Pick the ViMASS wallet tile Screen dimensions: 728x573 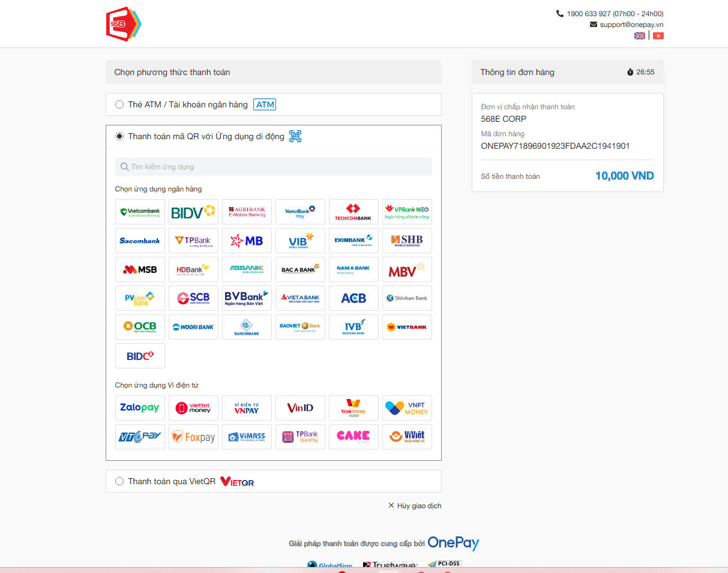[x=247, y=437]
